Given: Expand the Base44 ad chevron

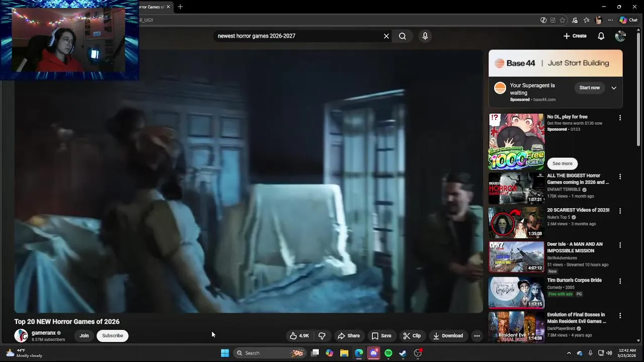Looking at the screenshot, I should (614, 88).
